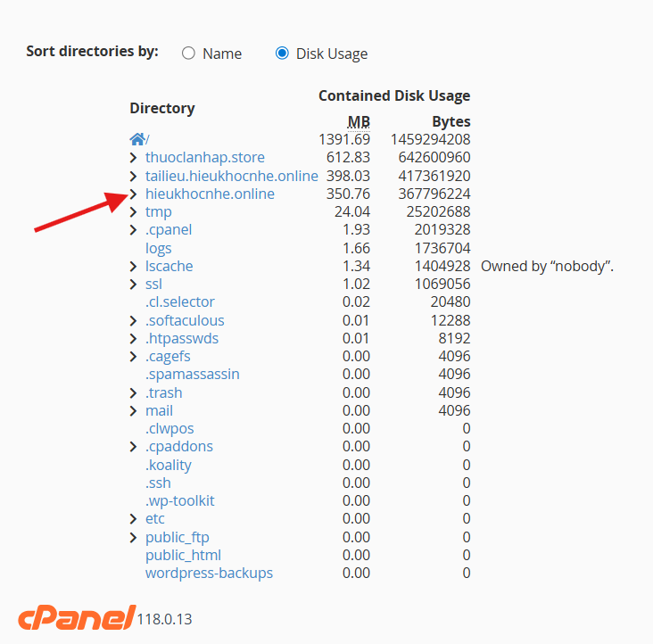Open the .spamassassin directory link

pos(192,375)
